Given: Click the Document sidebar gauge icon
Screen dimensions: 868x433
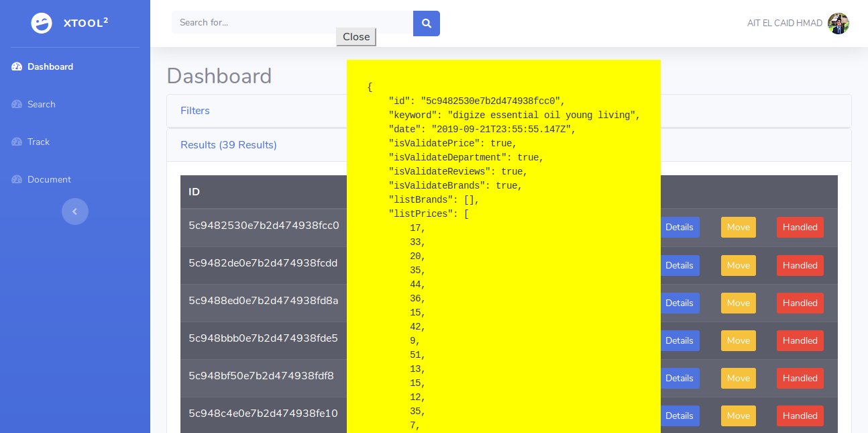Looking at the screenshot, I should pyautogui.click(x=17, y=179).
